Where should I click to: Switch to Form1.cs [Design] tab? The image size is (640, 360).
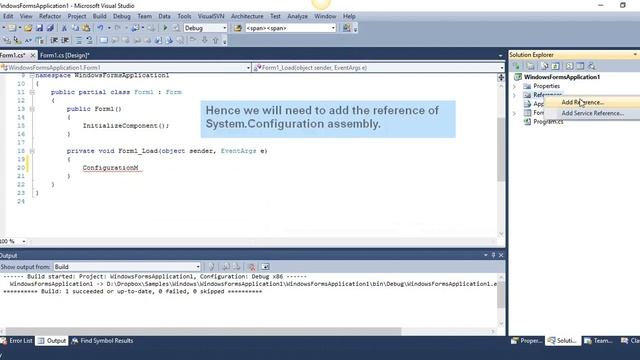tap(64, 55)
